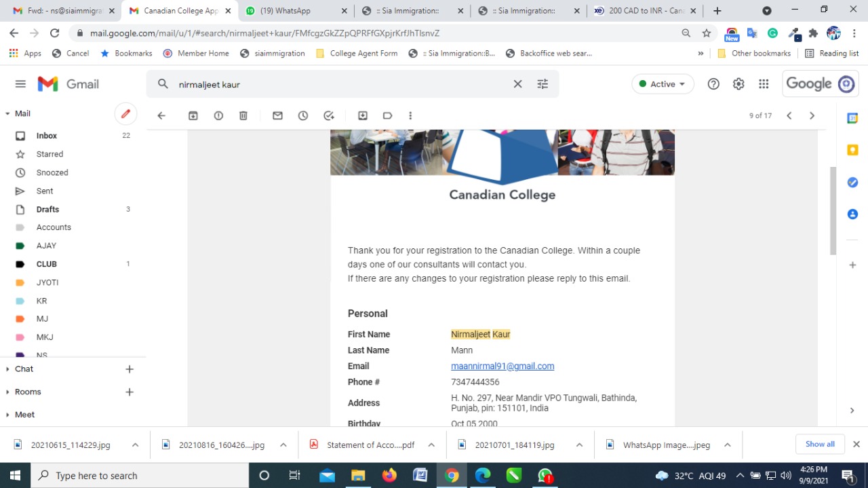The width and height of the screenshot is (868, 488).
Task: Open the Member Home bookmark
Action: (x=196, y=53)
